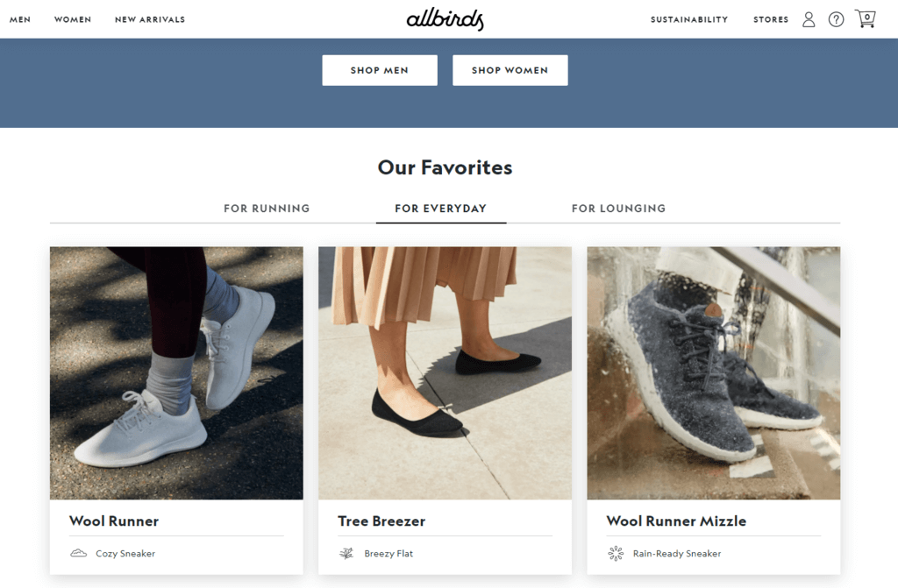This screenshot has height=588, width=898.
Task: Switch to the FOR LOUNGING tab
Action: coord(618,208)
